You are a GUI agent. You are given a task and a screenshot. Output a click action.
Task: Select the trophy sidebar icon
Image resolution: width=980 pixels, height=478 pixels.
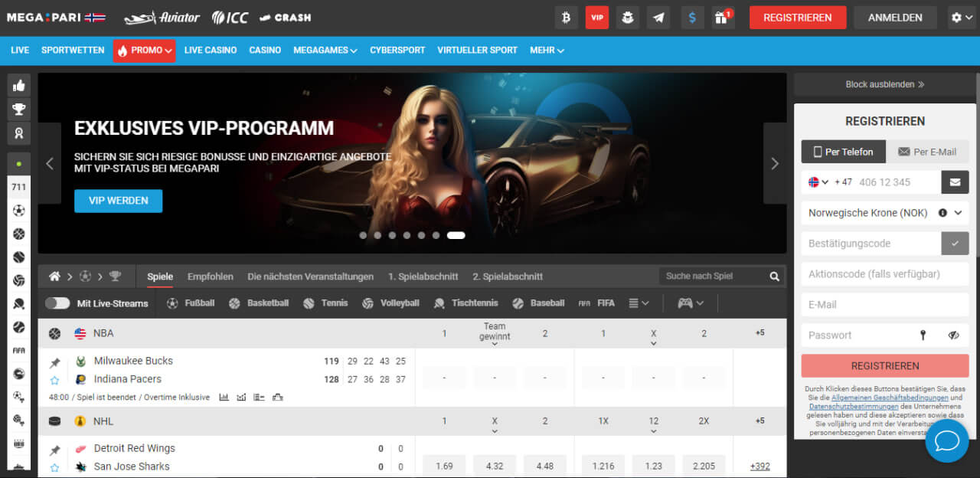(x=18, y=109)
